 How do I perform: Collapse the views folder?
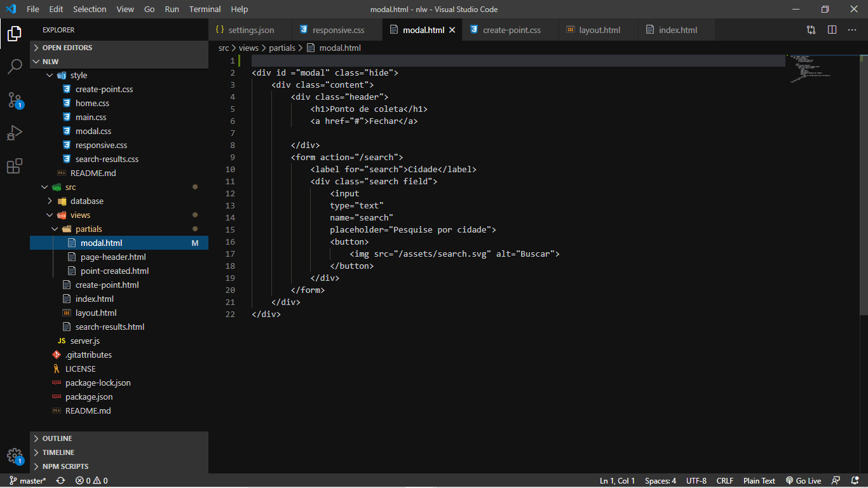(119, 215)
